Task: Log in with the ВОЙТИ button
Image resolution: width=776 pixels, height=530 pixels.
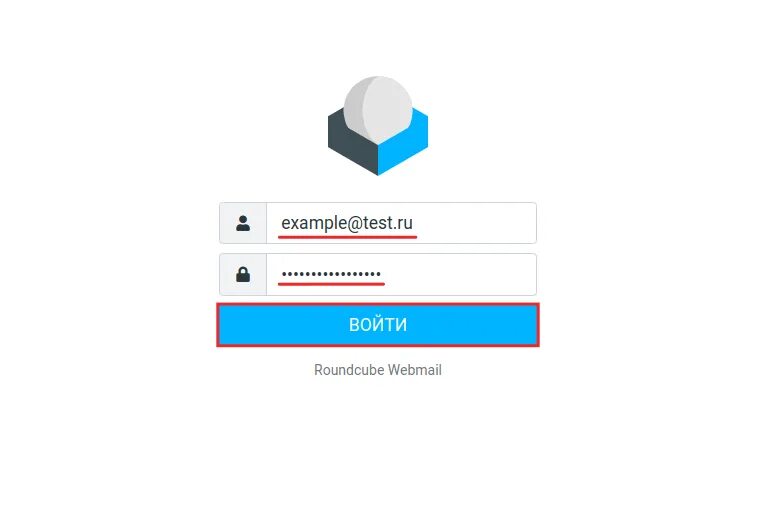Action: pos(378,325)
